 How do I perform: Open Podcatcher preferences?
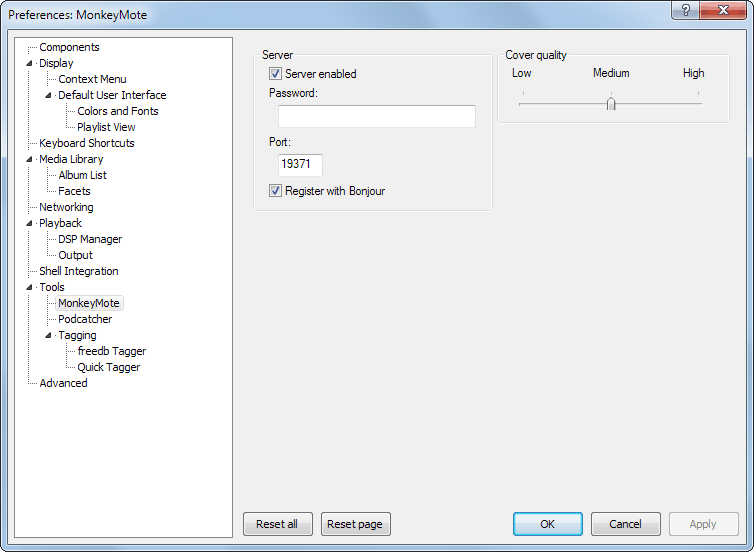pos(85,319)
